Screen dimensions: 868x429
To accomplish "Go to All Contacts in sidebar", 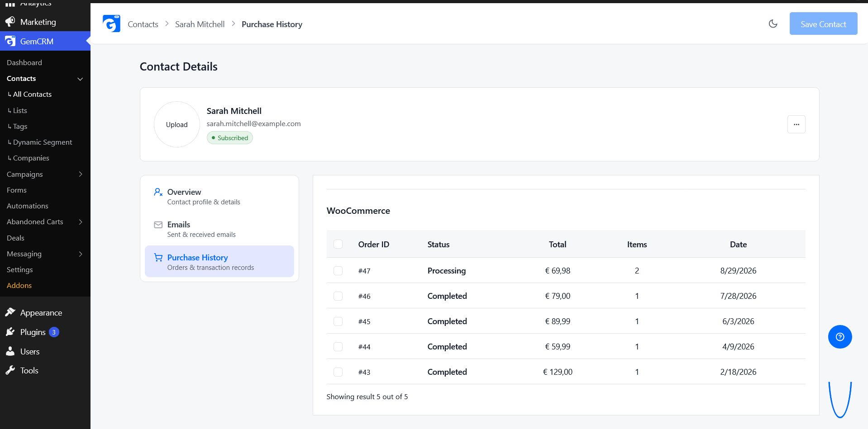I will (32, 94).
